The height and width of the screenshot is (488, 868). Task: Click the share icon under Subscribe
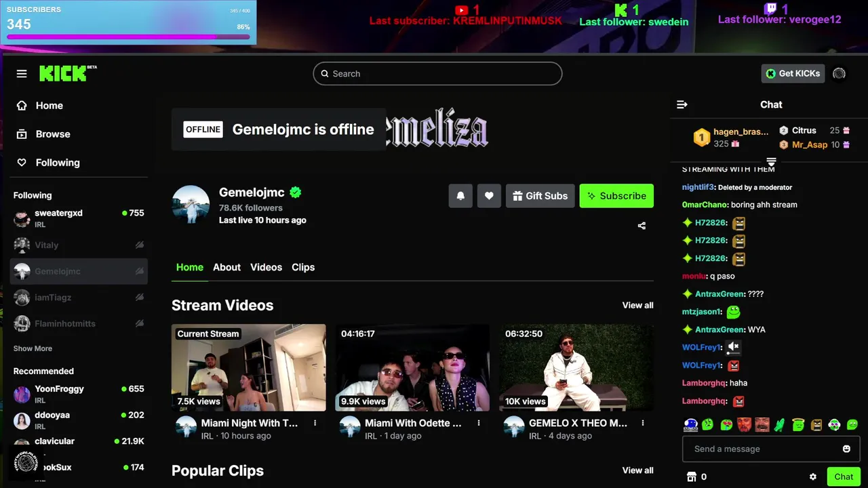[x=642, y=226]
